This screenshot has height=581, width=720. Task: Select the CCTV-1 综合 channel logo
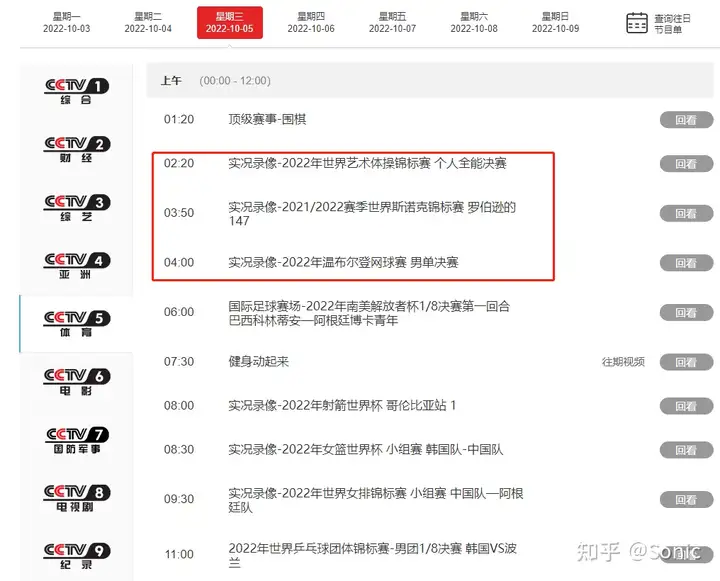tap(77, 91)
